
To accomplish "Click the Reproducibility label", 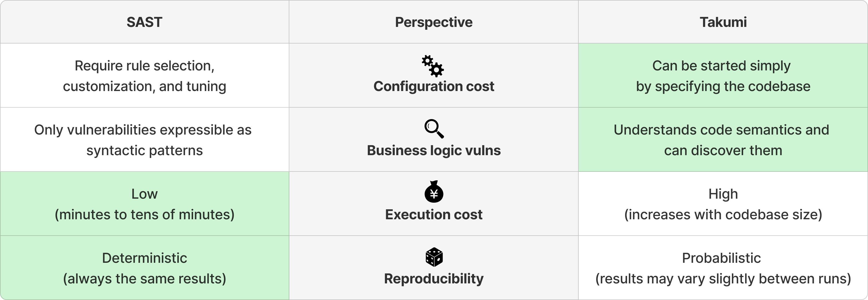I will coord(434,279).
